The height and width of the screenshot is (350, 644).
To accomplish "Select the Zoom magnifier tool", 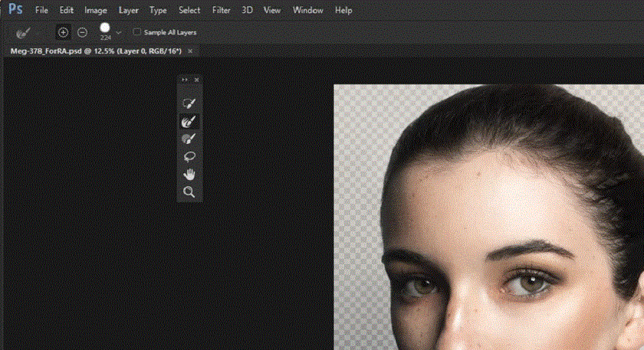I will click(x=189, y=192).
